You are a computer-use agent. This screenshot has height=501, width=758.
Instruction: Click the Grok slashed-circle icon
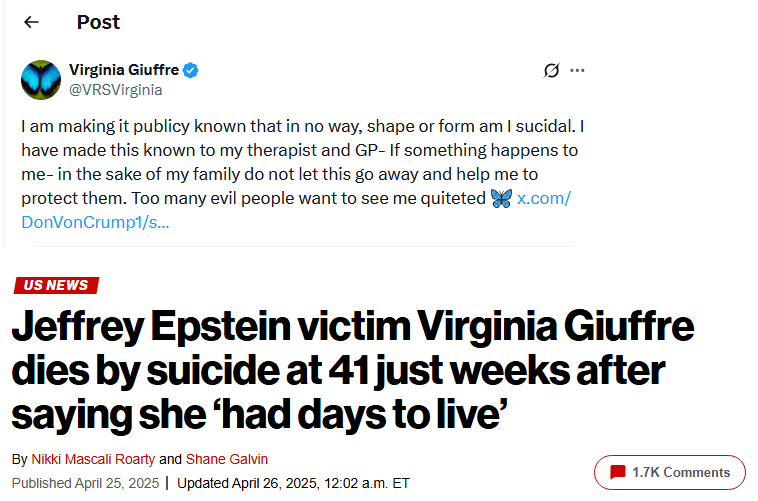[550, 70]
